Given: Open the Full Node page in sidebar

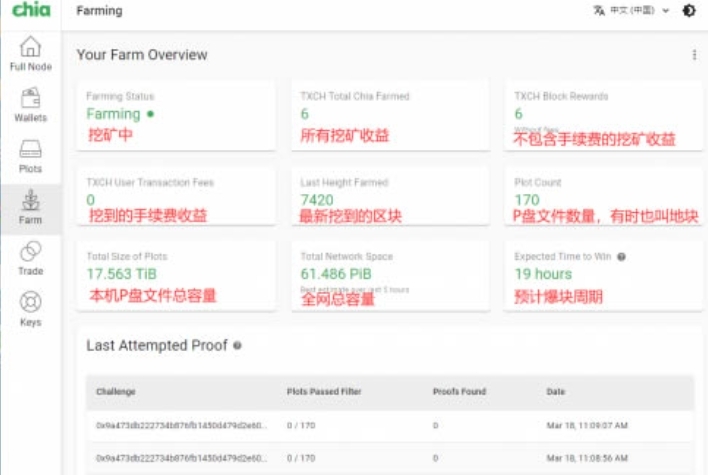Looking at the screenshot, I should pos(30,53).
